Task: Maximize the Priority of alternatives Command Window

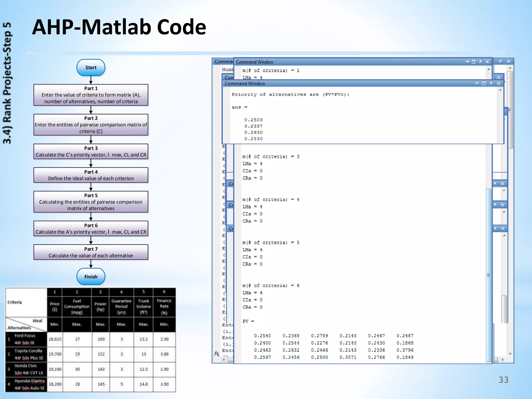Action: 483,83
